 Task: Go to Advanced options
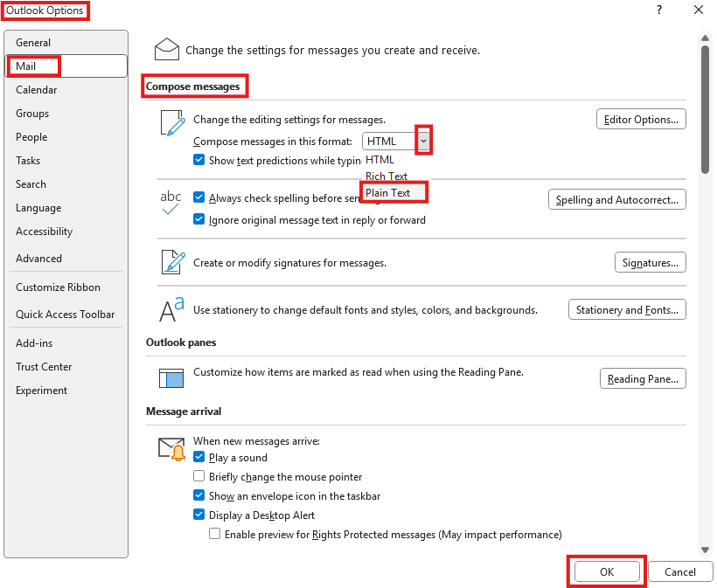66,258
